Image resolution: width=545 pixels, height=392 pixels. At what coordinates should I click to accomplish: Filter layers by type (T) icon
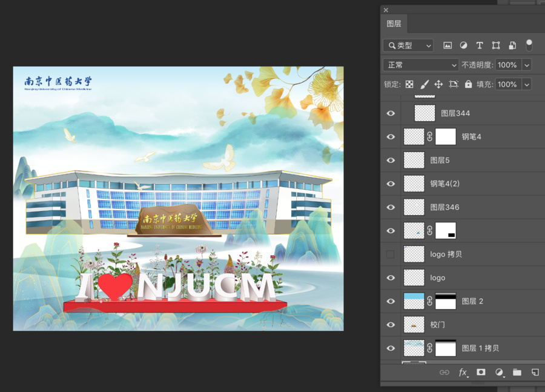pos(480,45)
